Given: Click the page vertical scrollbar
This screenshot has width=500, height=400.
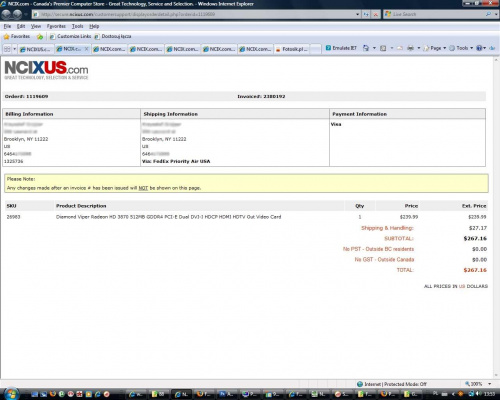Looking at the screenshot, I should (x=496, y=217).
